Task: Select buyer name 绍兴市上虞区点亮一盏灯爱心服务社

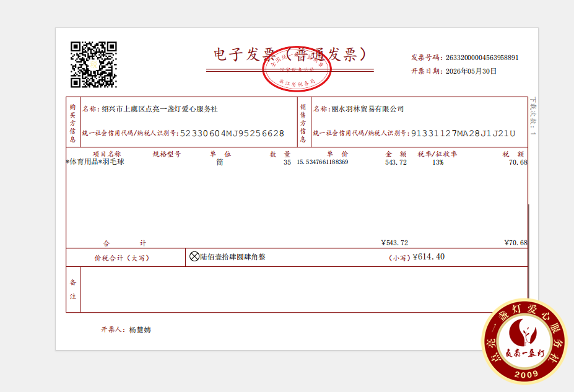Action: coord(160,109)
